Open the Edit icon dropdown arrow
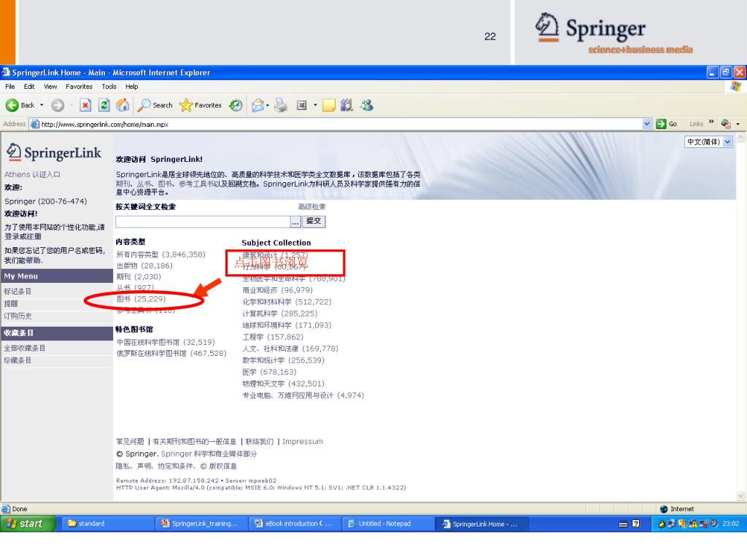Image resolution: width=747 pixels, height=560 pixels. pyautogui.click(x=315, y=105)
